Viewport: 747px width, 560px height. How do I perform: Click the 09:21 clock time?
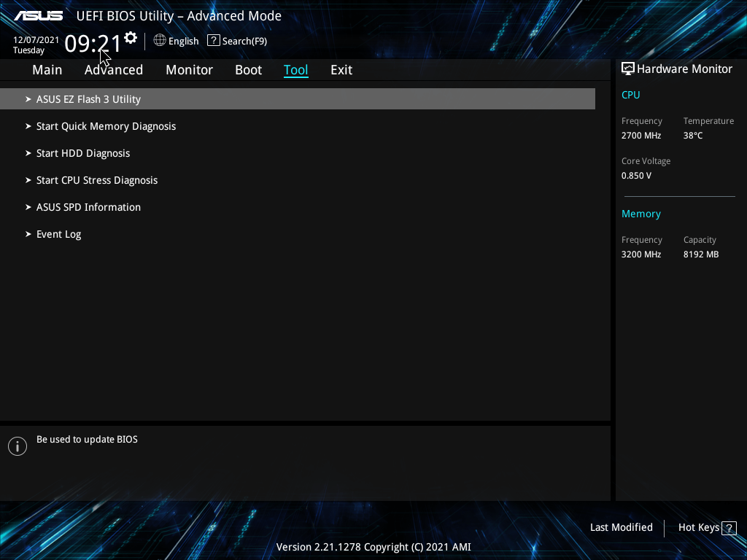pyautogui.click(x=93, y=44)
